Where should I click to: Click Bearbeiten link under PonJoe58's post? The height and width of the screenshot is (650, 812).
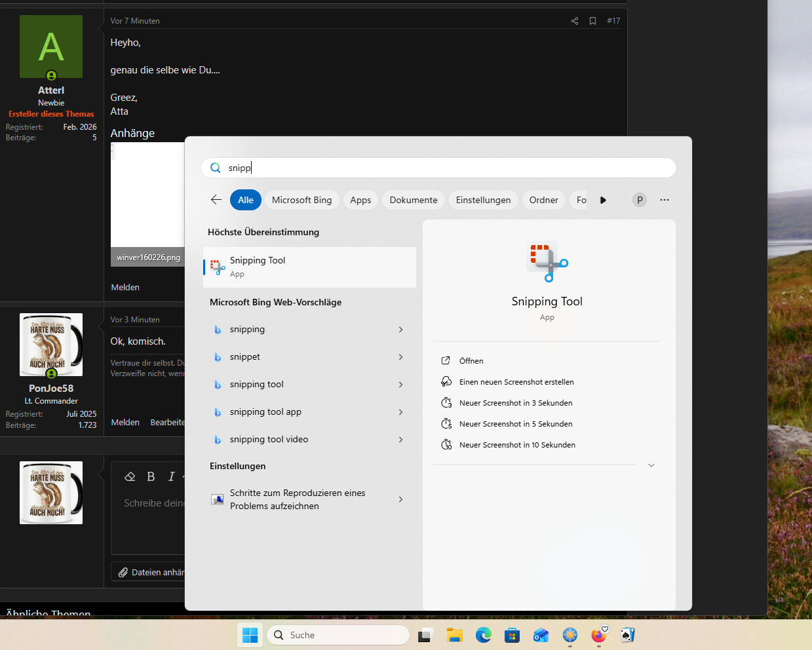168,422
